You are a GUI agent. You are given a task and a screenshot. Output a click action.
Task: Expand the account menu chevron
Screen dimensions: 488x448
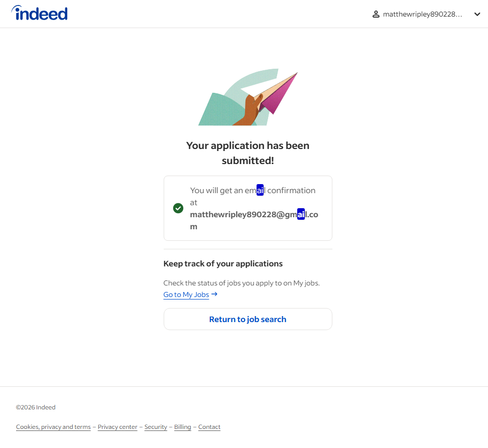(x=477, y=14)
